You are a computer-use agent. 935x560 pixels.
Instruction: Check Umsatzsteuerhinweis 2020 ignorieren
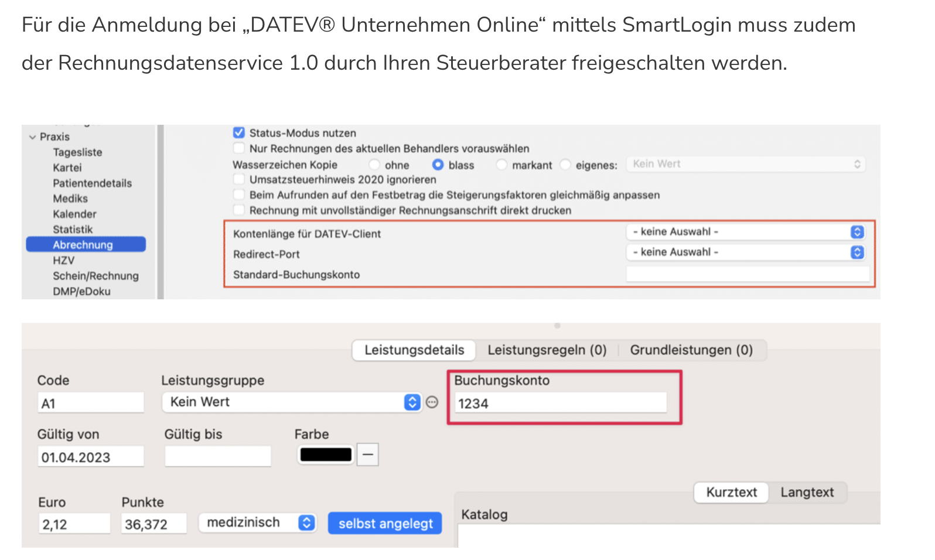pos(238,179)
